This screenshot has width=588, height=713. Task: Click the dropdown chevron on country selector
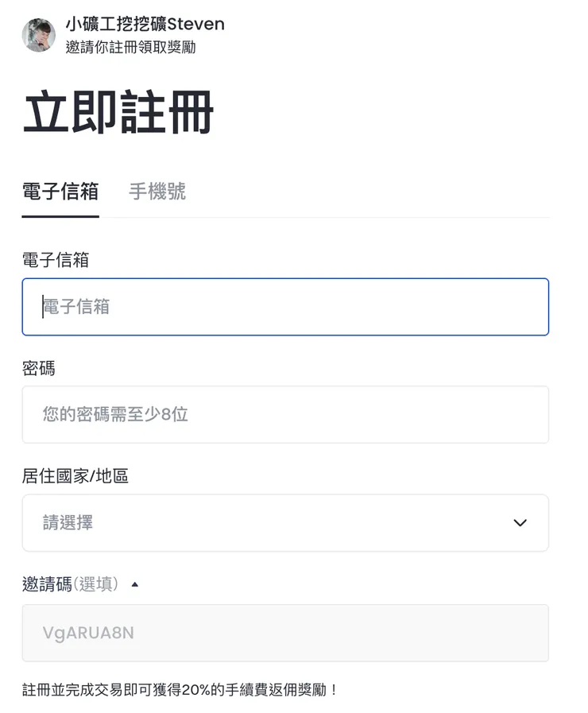520,522
